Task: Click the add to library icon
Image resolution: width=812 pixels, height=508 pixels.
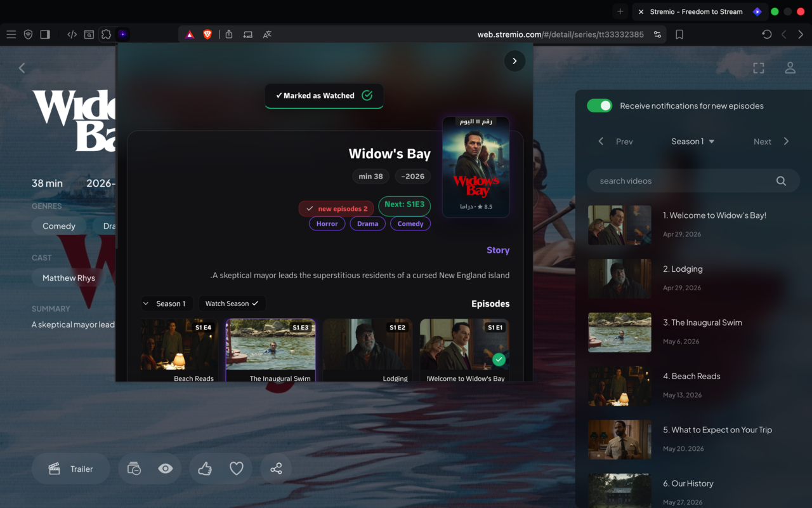Action: (134, 469)
